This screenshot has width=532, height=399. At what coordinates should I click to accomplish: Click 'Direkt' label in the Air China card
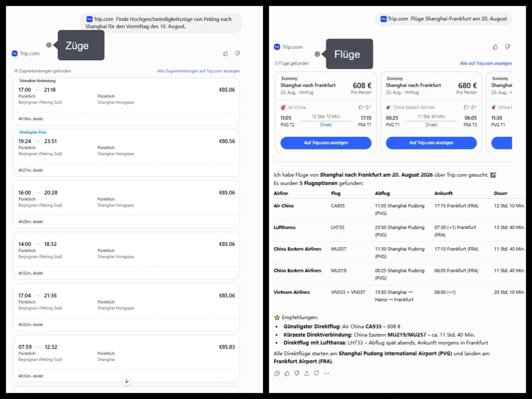[x=326, y=125]
